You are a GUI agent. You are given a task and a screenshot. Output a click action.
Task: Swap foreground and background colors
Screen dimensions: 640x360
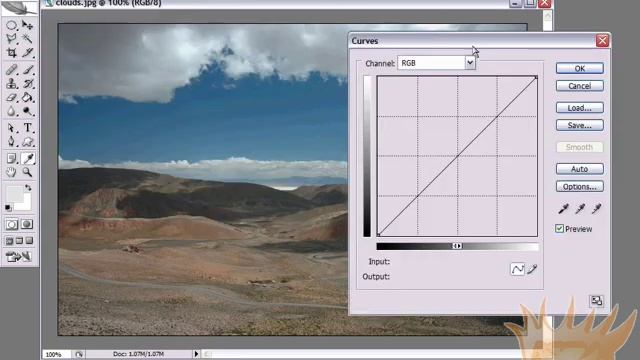[28, 188]
